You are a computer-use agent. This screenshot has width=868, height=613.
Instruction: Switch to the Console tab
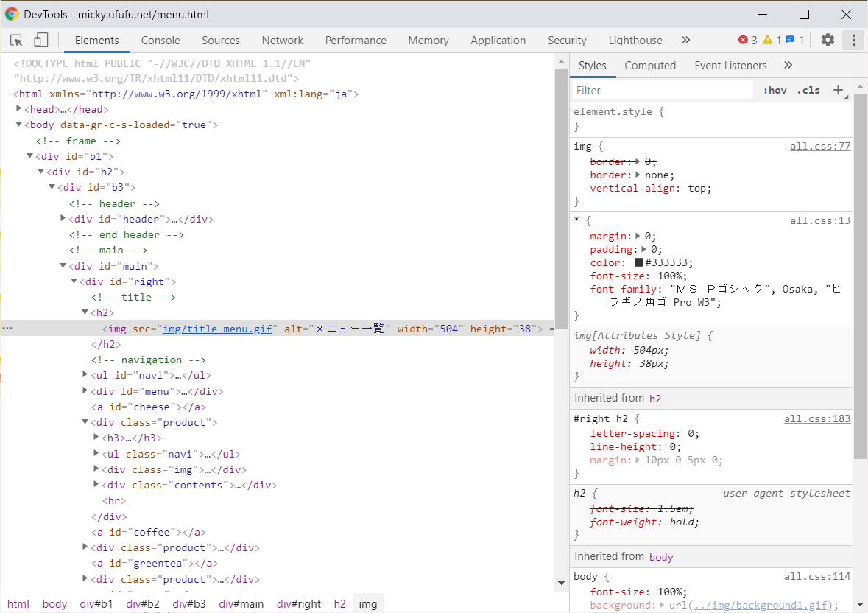[x=160, y=41]
